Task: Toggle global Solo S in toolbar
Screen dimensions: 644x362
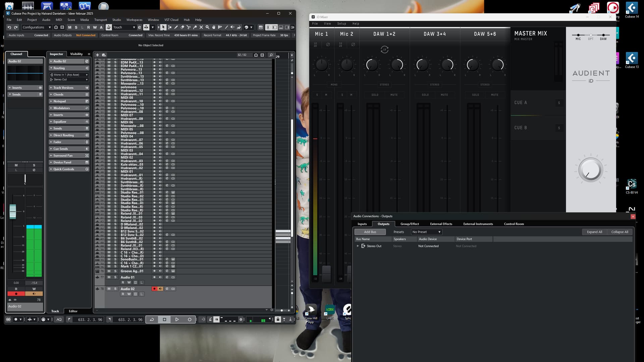Action: pos(76,27)
